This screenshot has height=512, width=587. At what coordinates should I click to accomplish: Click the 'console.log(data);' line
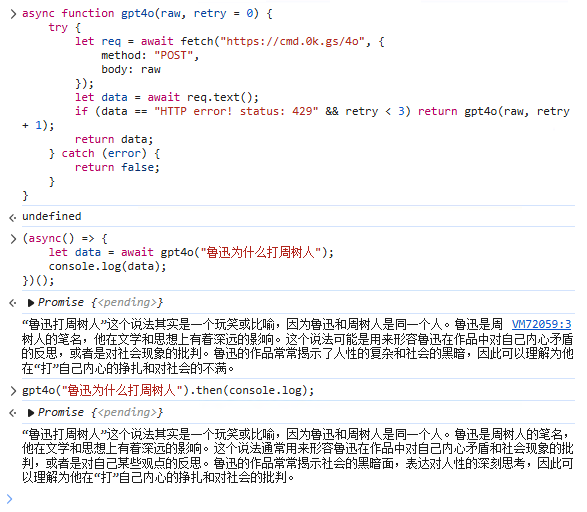coord(107,266)
